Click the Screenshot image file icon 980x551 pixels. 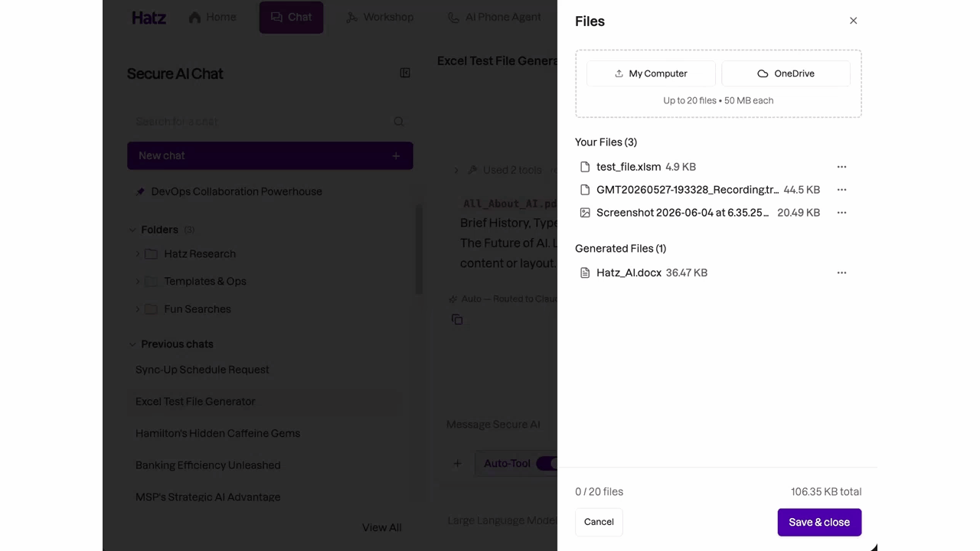point(585,213)
